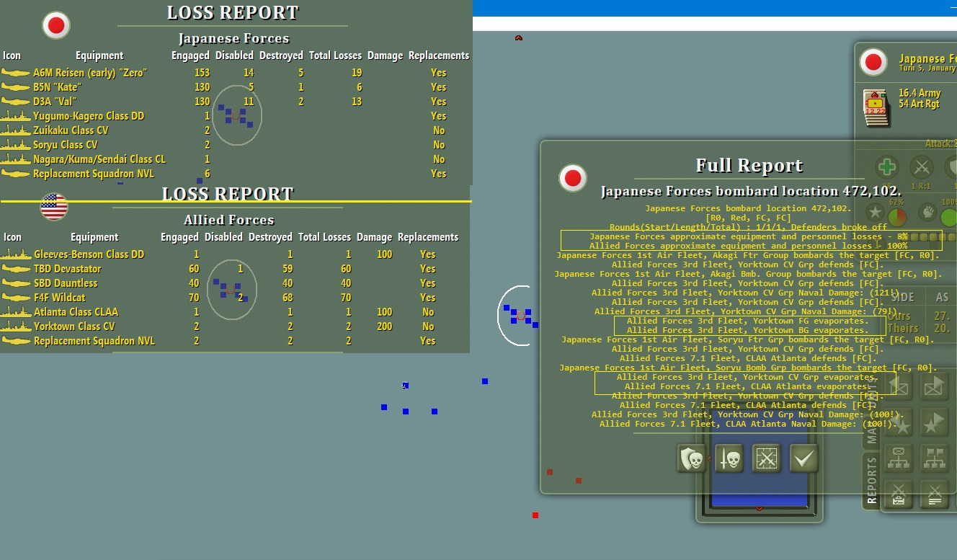Select the Nagara/Kuma/Sendai Class CL row label
Image resolution: width=957 pixels, height=560 pixels.
[x=99, y=159]
